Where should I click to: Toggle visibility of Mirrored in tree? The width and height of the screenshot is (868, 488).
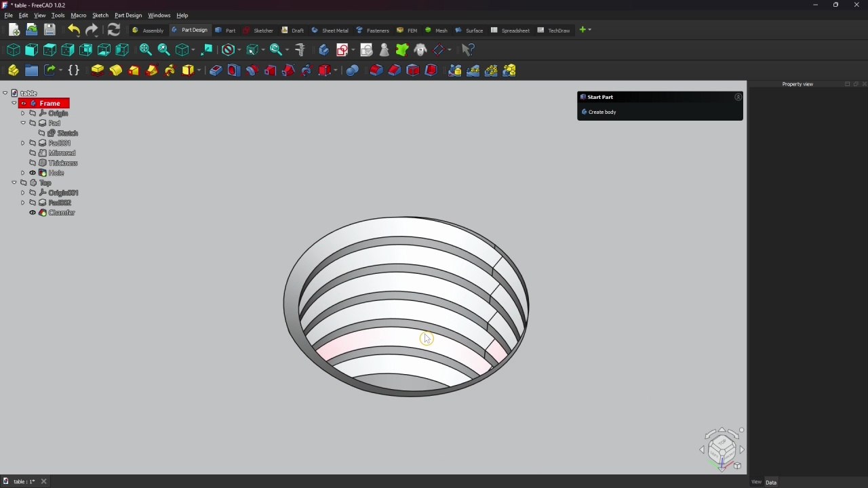coord(33,153)
